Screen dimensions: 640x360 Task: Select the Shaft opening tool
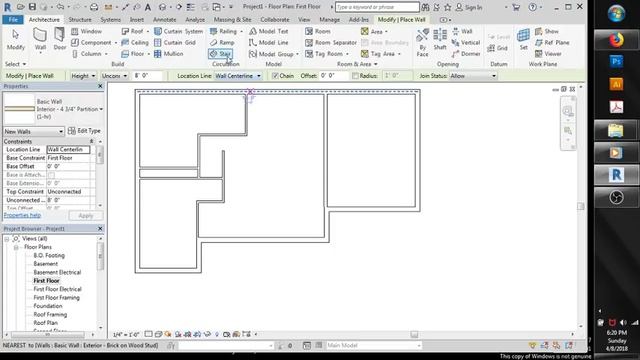[x=440, y=40]
